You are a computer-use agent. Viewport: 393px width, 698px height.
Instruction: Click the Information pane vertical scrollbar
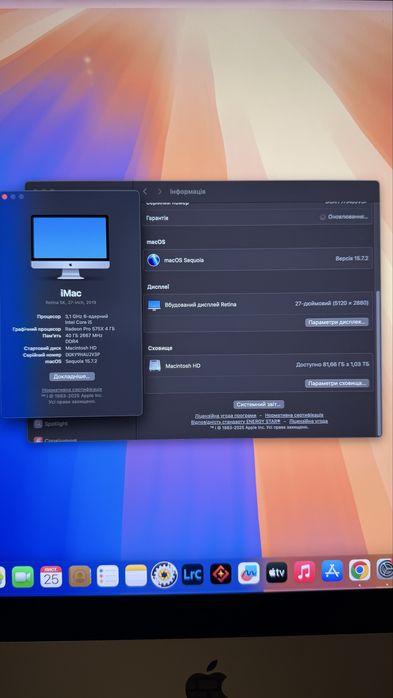[379, 363]
